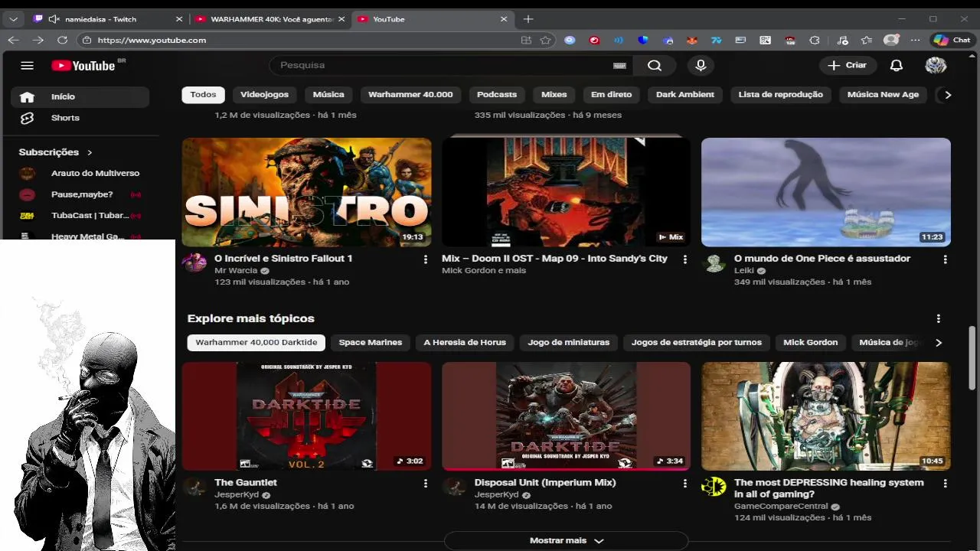The height and width of the screenshot is (551, 980).
Task: Open GameCompareCentral channel avatar
Action: click(714, 487)
